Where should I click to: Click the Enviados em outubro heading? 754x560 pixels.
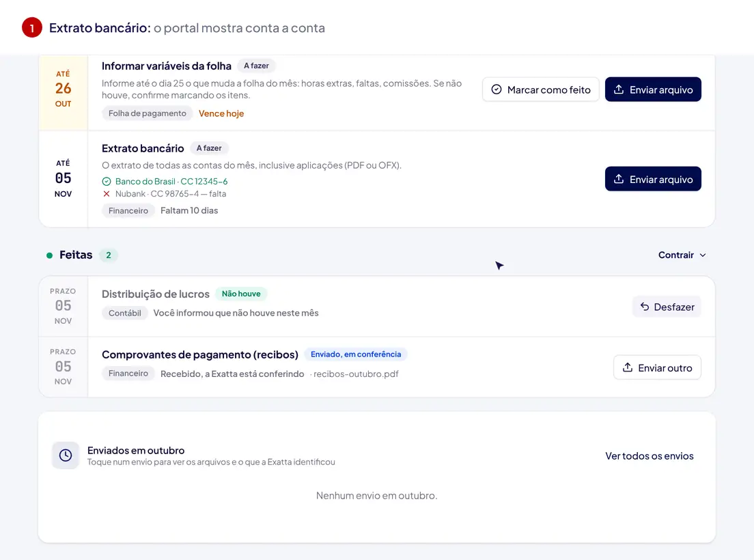point(136,451)
